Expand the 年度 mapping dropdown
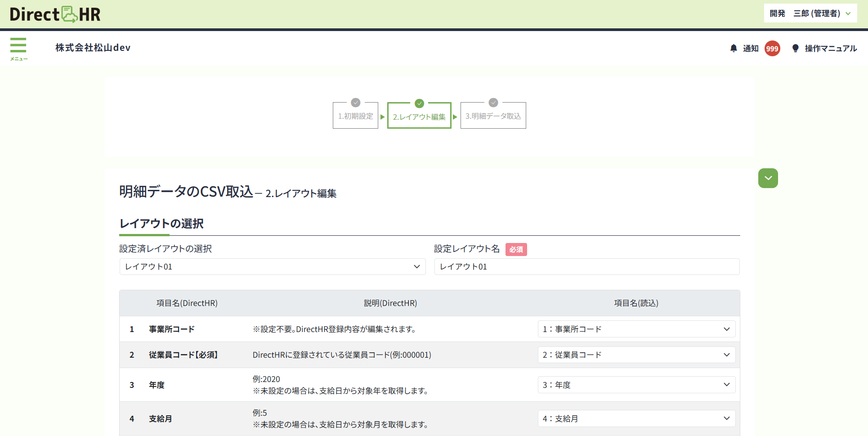Viewport: 868px width, 436px height. click(x=636, y=385)
